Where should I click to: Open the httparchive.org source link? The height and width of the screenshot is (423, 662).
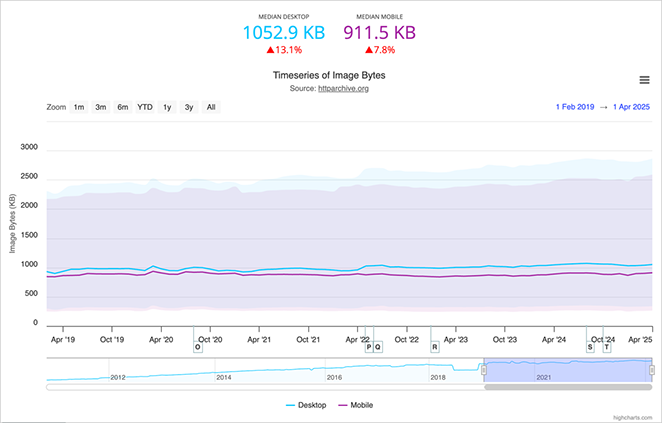click(343, 89)
